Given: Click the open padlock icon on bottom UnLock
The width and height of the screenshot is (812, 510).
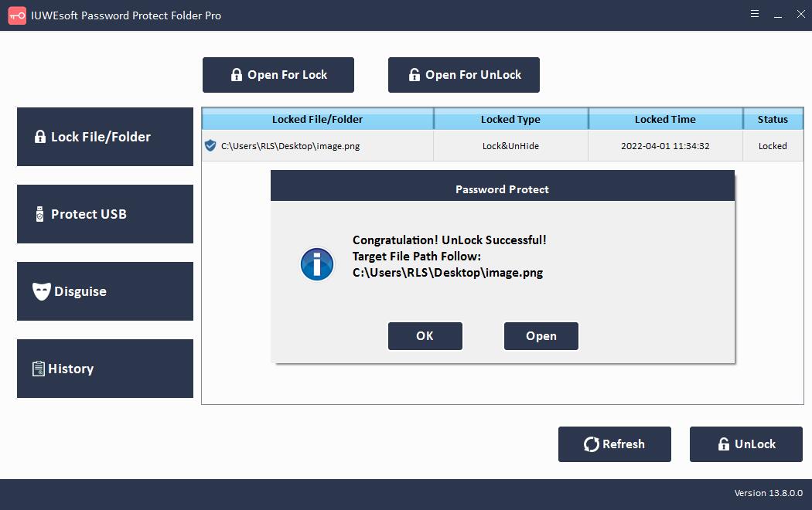Looking at the screenshot, I should (x=723, y=444).
